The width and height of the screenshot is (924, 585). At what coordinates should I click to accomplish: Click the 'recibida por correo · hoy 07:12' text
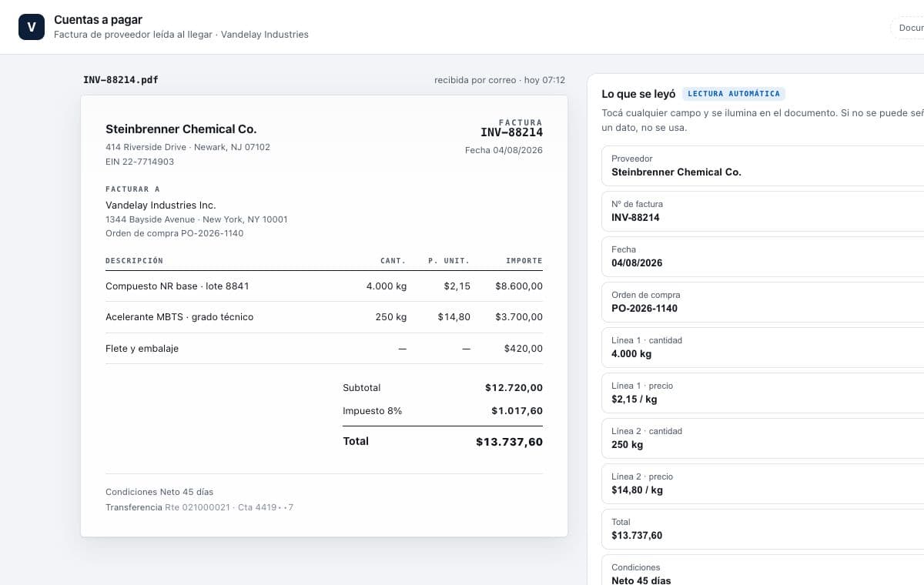(500, 80)
